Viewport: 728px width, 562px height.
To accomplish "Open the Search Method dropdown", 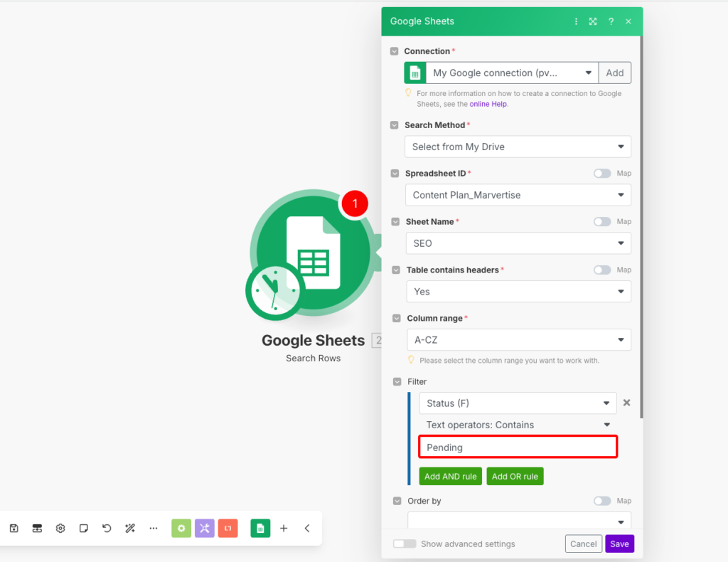I will click(518, 147).
